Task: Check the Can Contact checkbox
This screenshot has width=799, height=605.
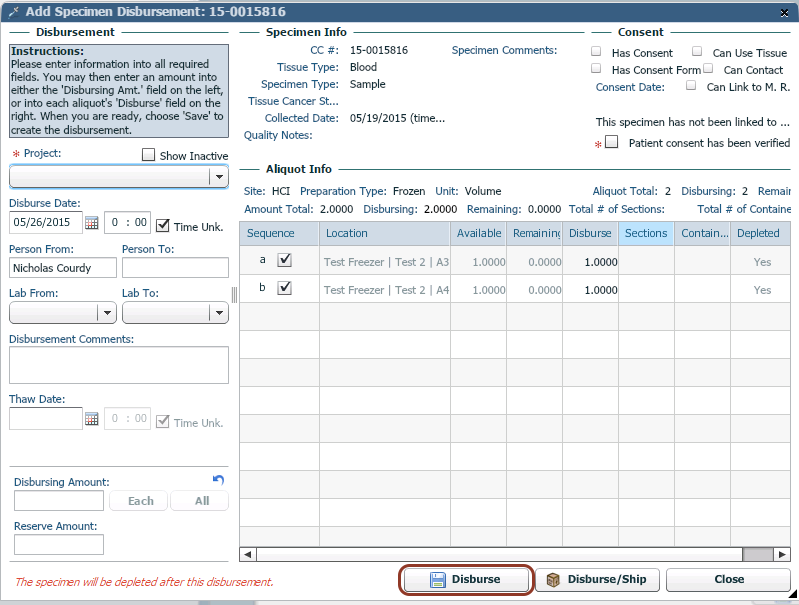Action: point(708,68)
